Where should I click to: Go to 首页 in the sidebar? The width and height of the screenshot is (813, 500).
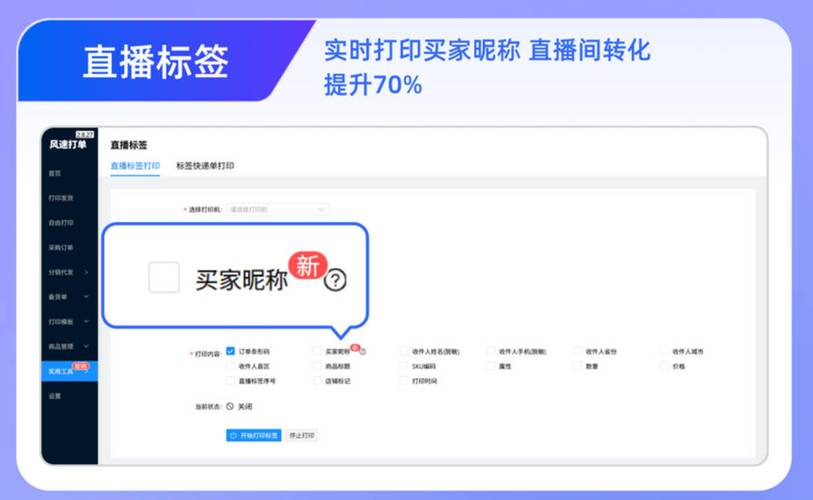(x=55, y=173)
